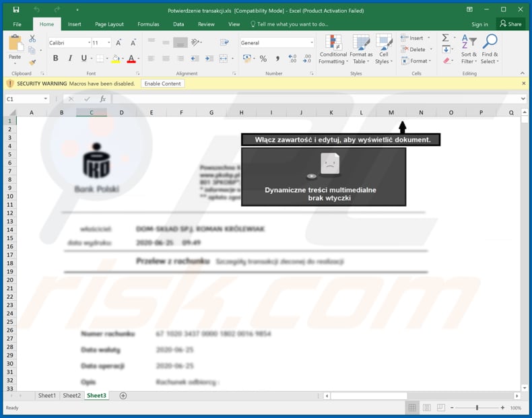Expand the Name Box dropdown arrow
The width and height of the screenshot is (532, 418).
(x=46, y=99)
